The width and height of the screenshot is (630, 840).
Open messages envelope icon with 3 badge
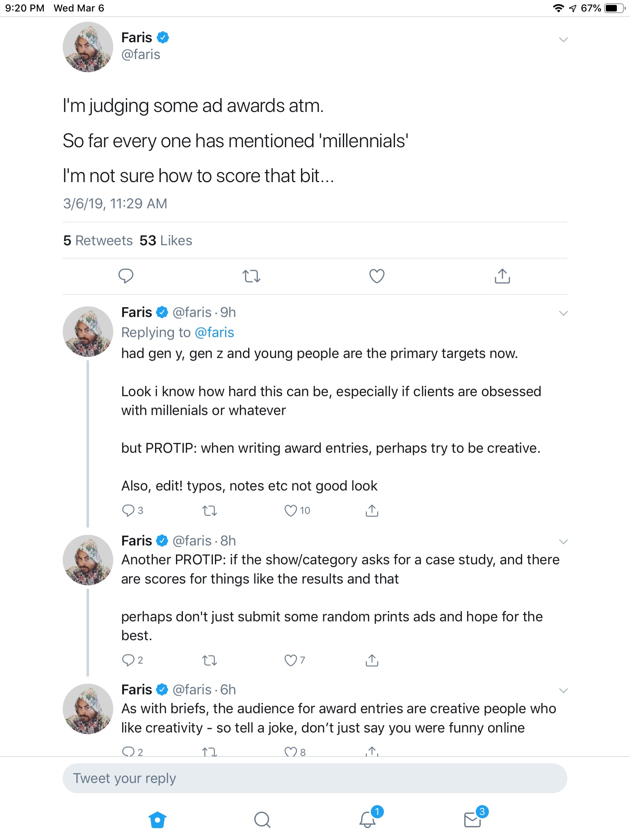click(x=473, y=819)
